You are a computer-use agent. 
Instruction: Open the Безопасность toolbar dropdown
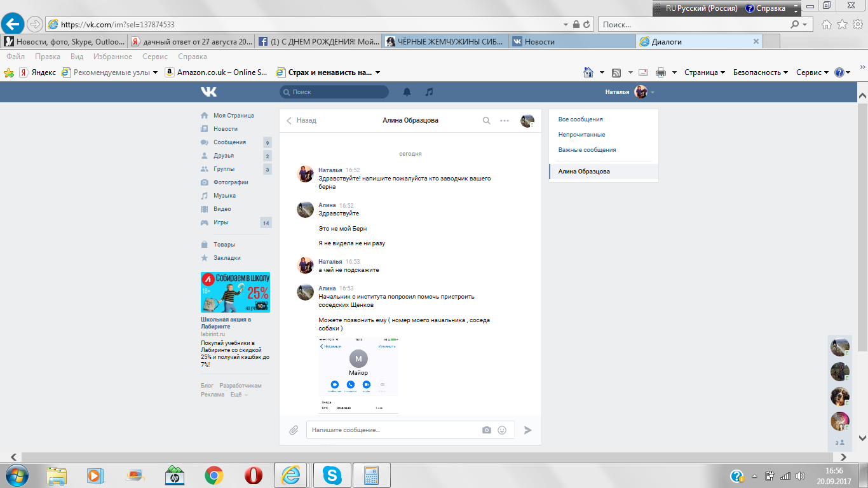760,72
